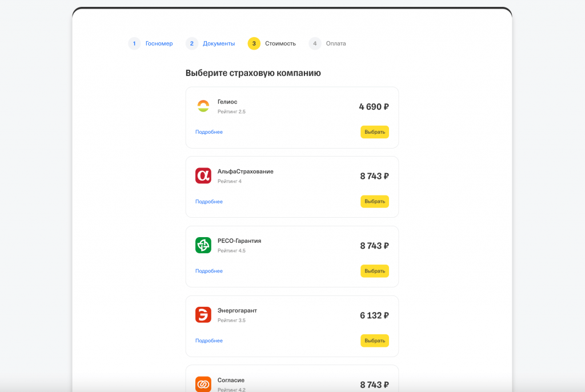Go back to the Госномер step
This screenshot has width=585, height=392.
pyautogui.click(x=159, y=43)
